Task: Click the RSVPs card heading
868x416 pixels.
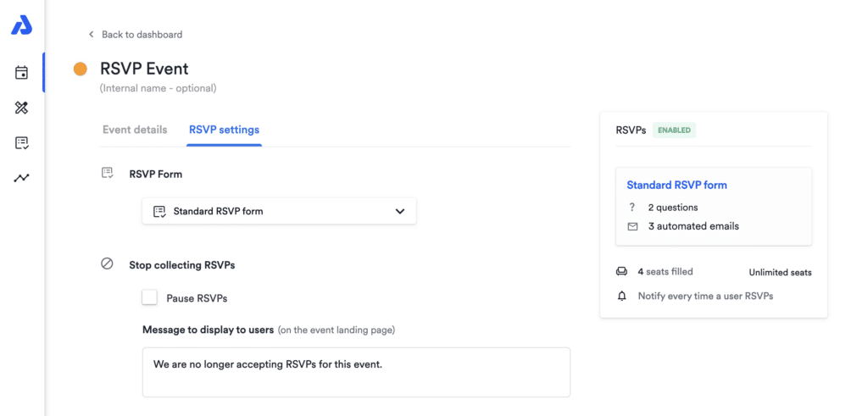Action: (x=631, y=130)
